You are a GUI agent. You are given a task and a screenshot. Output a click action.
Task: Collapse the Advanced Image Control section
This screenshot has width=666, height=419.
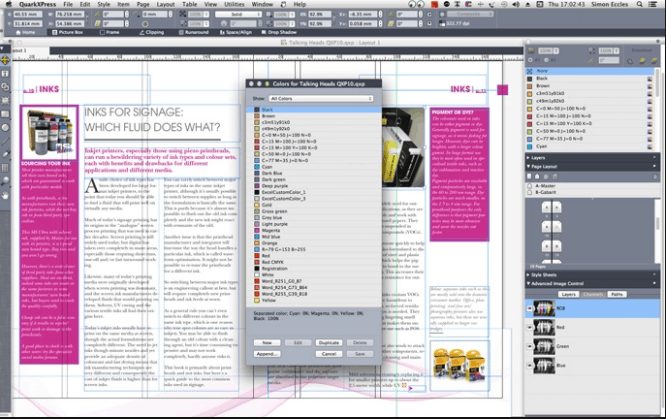[x=528, y=283]
